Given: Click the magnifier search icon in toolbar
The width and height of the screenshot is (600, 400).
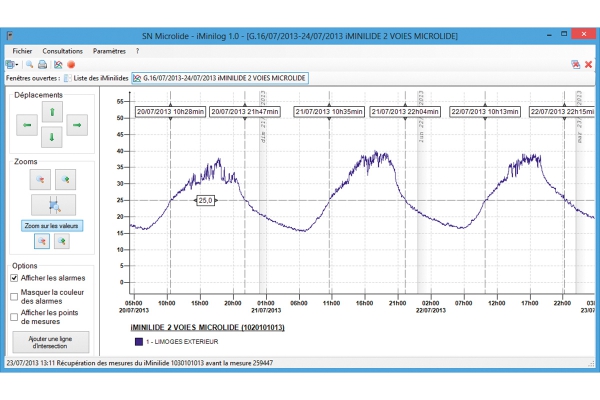Looking at the screenshot, I should pos(29,65).
